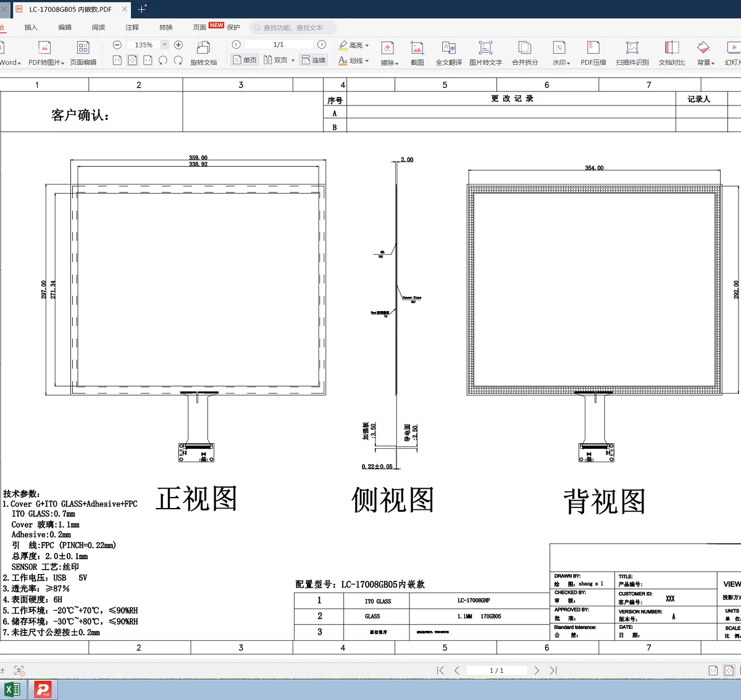The image size is (741, 700).
Task: Open 全文翻译 full translation
Action: (x=449, y=53)
